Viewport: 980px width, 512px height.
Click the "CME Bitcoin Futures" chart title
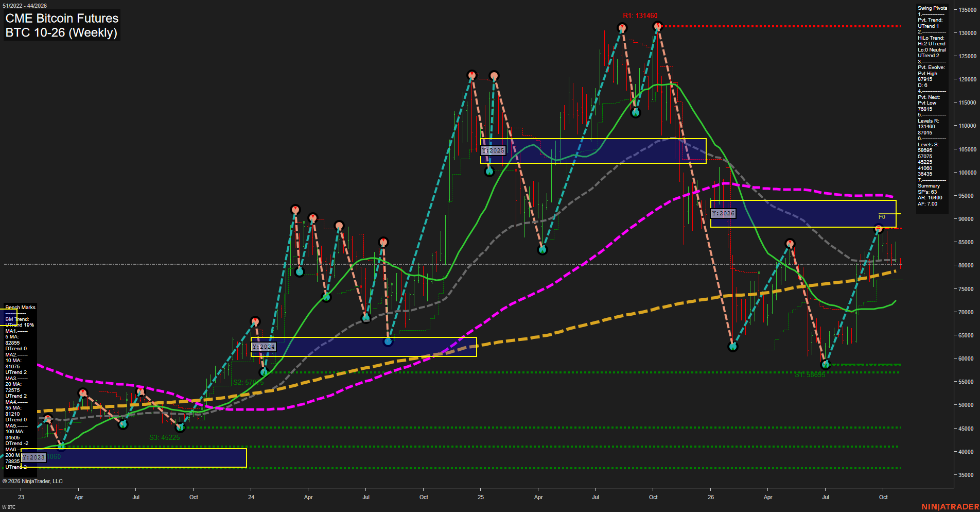pos(62,18)
